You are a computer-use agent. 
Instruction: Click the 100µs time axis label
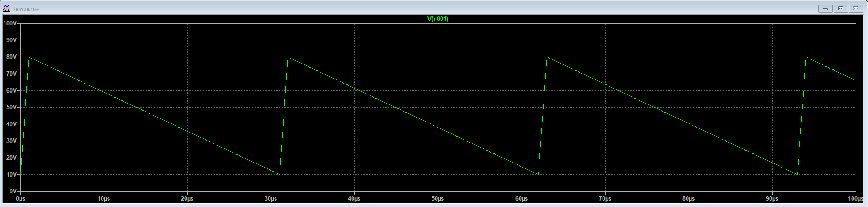point(856,199)
